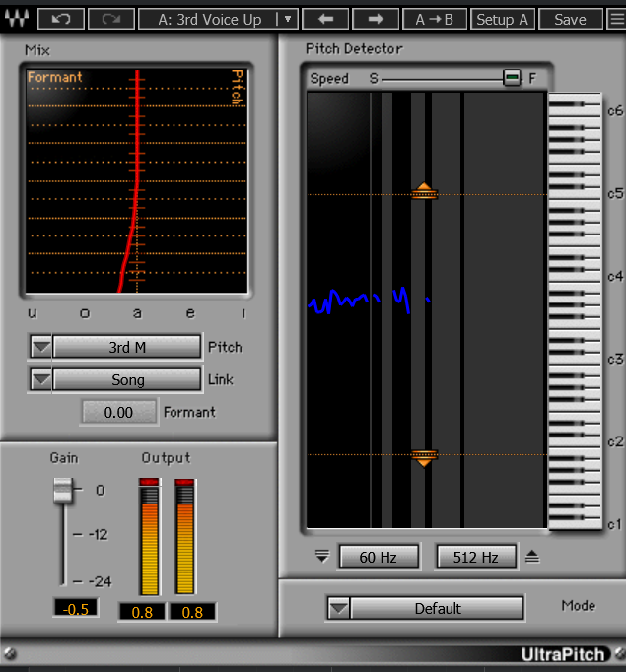
Task: Click the Waves logo icon
Action: click(17, 19)
